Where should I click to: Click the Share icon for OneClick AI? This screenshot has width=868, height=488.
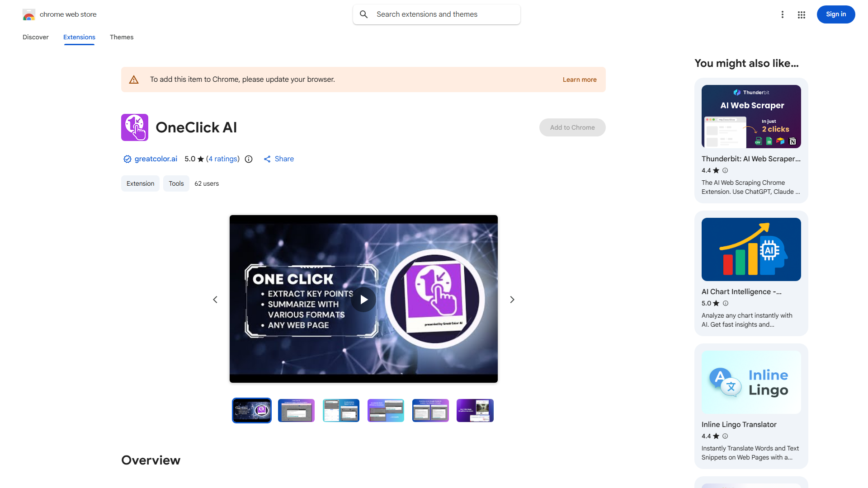pos(268,159)
